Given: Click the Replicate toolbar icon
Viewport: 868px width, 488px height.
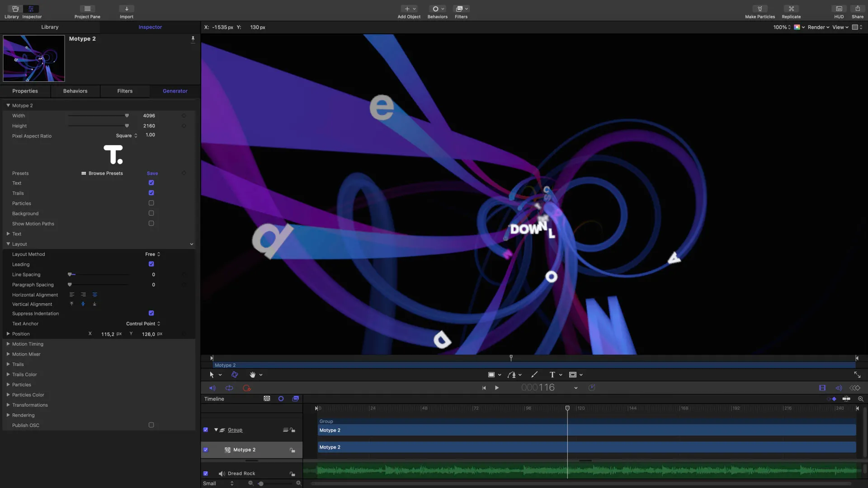Looking at the screenshot, I should point(791,9).
